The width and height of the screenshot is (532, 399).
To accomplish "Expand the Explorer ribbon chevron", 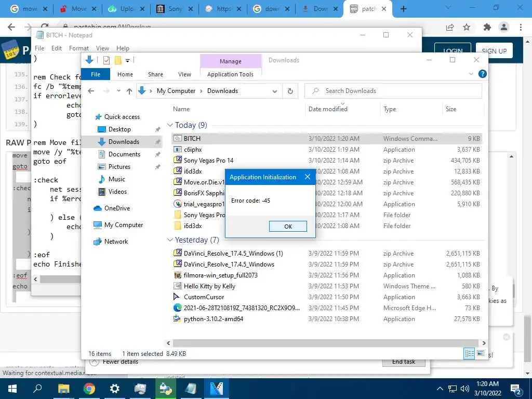I will pyautogui.click(x=471, y=74).
